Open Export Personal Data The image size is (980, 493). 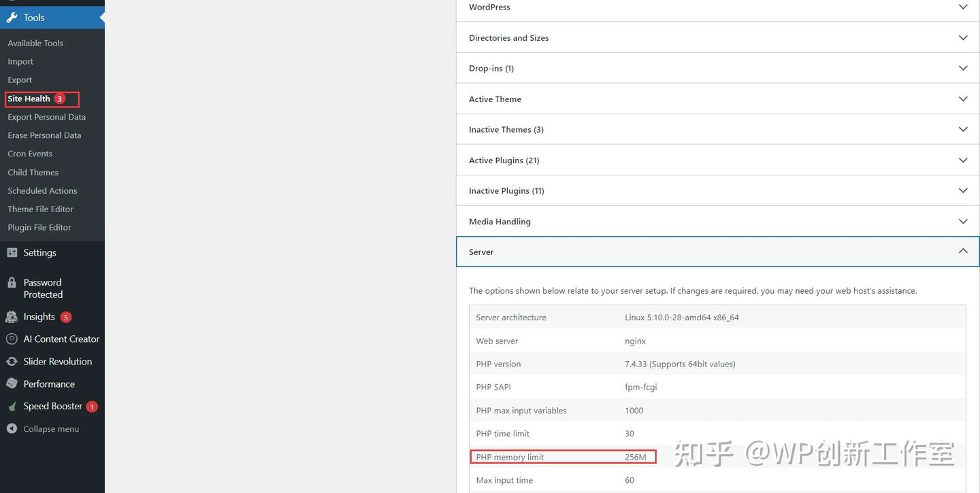tap(47, 117)
